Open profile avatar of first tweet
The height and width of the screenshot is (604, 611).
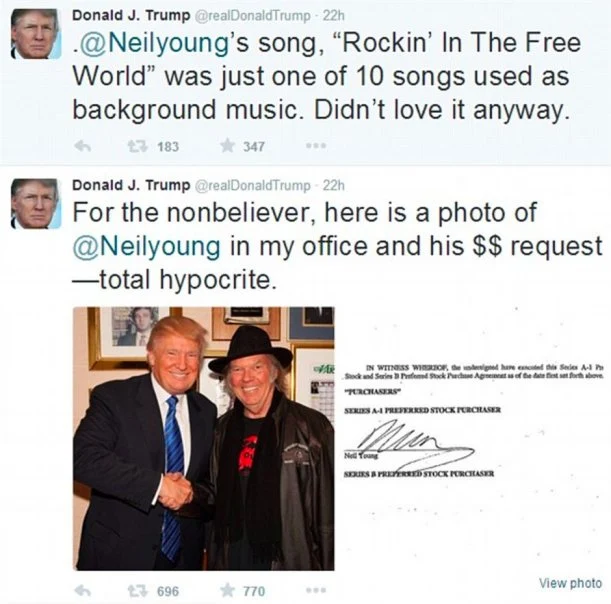pos(36,34)
